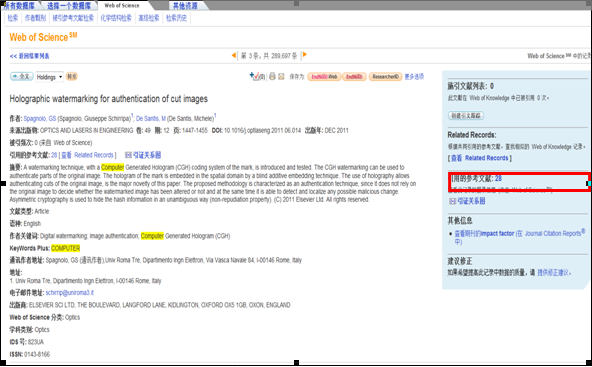592x367 pixels.
Task: Open author link Spagnolo, GS
Action: click(x=40, y=119)
